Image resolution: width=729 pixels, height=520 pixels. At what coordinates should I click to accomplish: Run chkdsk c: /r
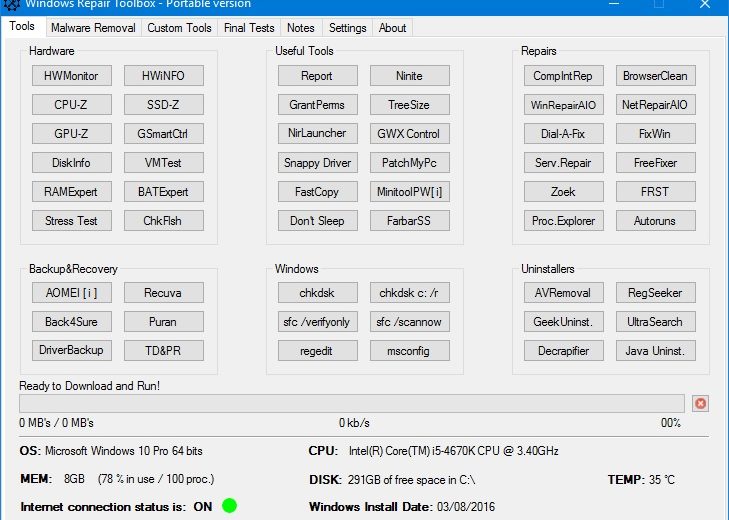click(410, 293)
